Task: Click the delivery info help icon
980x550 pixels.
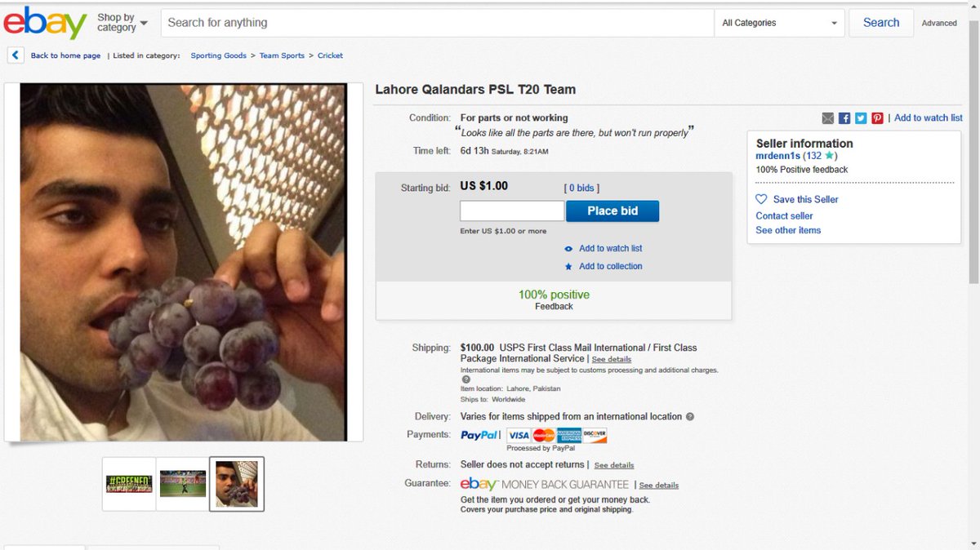Action: (x=690, y=416)
